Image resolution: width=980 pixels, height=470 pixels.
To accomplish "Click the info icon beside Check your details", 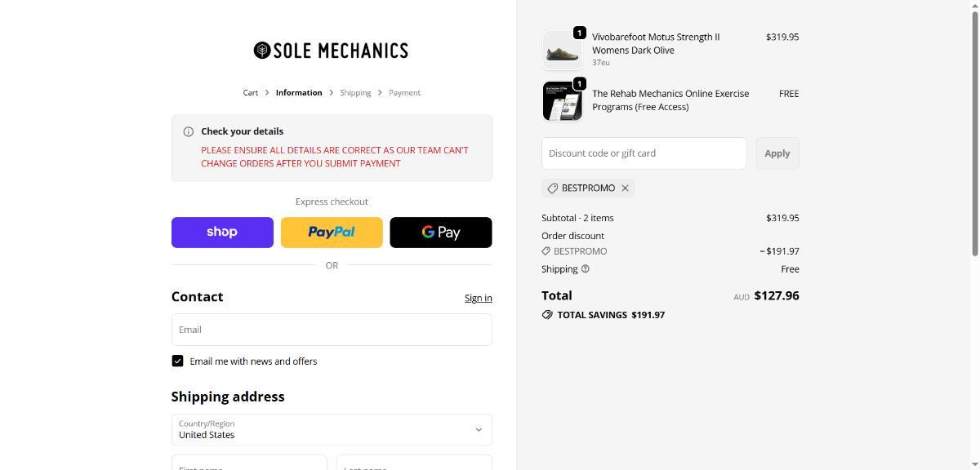I will coord(189,131).
